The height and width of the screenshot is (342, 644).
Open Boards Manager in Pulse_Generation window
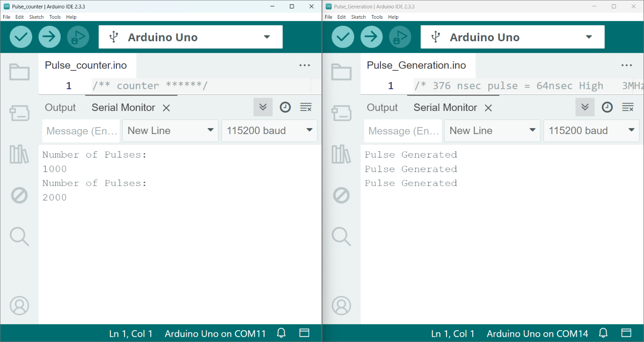pyautogui.click(x=341, y=113)
